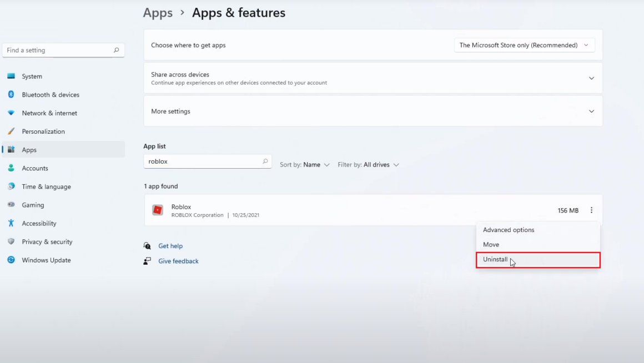The image size is (644, 363).
Task: Open Bluetooth & devices icon
Action: 11,95
